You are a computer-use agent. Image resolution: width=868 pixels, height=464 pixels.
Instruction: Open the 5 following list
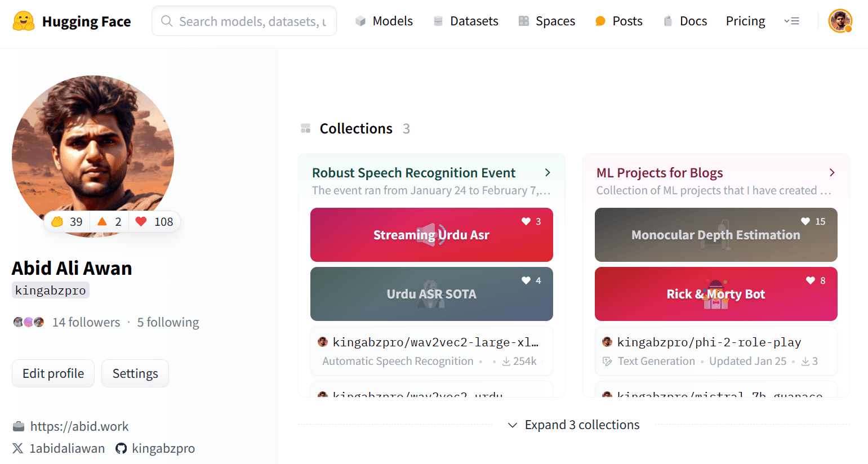168,322
